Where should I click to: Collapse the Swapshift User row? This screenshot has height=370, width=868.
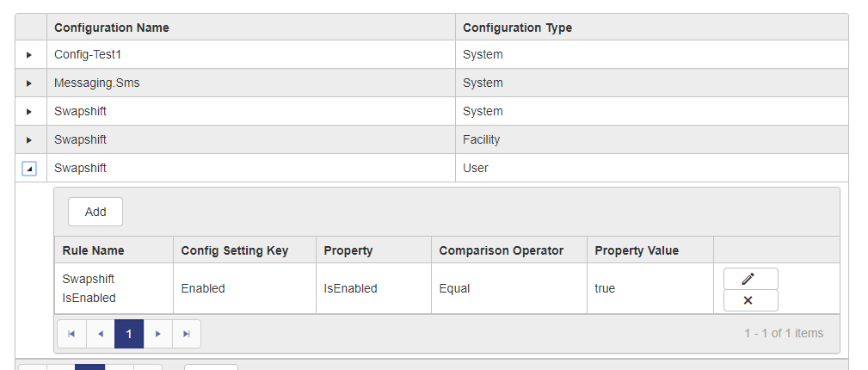pyautogui.click(x=29, y=169)
